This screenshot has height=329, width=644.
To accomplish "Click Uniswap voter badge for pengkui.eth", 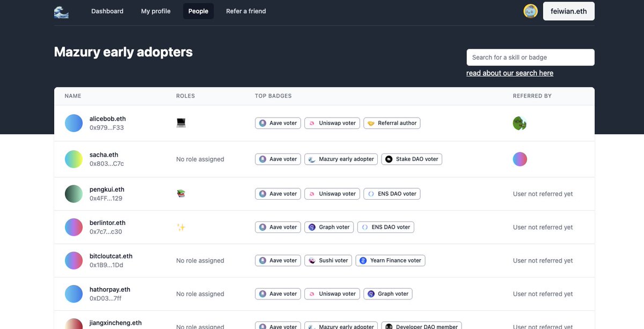I will pyautogui.click(x=332, y=194).
